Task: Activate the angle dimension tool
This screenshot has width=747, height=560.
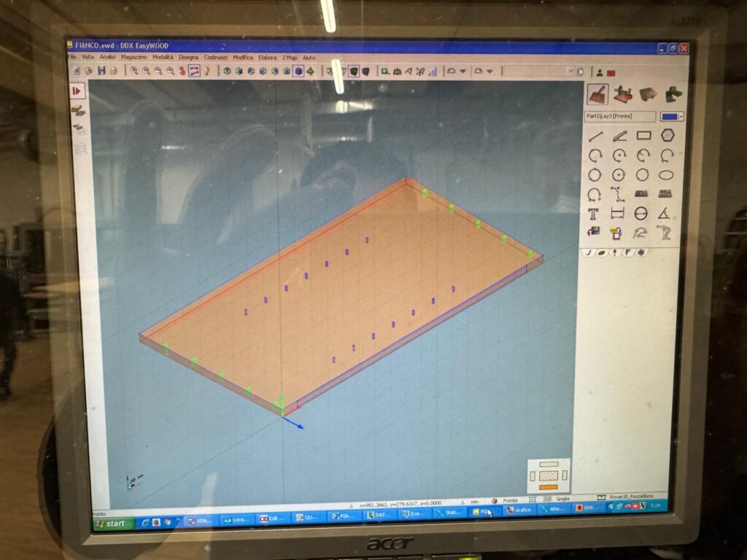Action: (663, 214)
